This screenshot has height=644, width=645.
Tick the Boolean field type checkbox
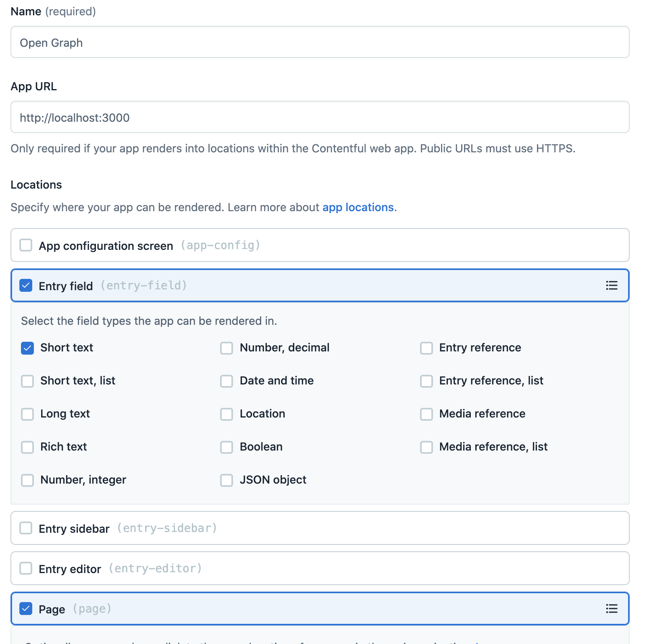point(227,447)
